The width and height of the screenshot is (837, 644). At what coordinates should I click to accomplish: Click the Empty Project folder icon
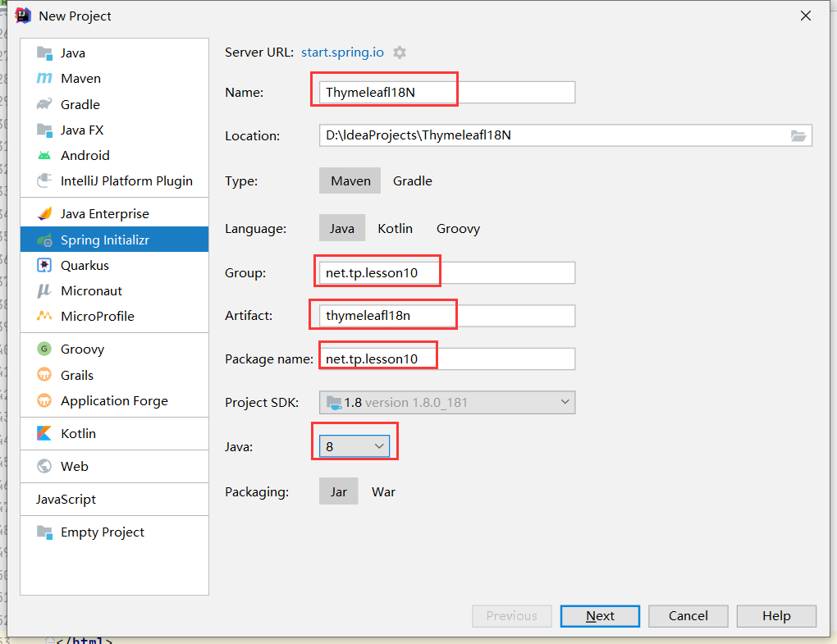point(44,532)
